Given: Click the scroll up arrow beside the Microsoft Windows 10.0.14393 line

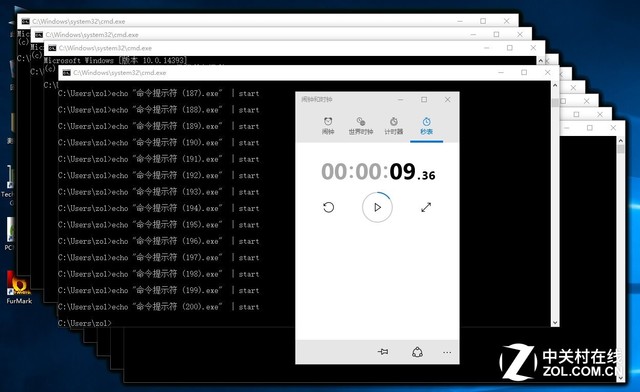Looking at the screenshot, I should [x=541, y=61].
